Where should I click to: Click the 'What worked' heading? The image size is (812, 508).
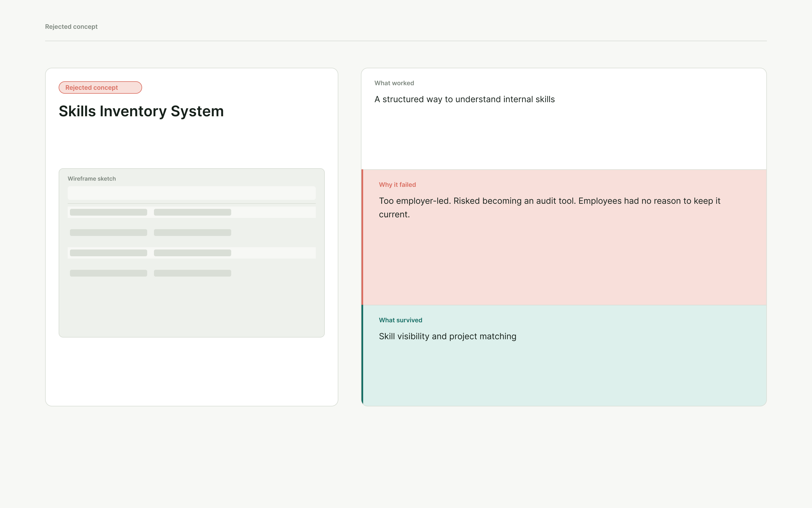pos(394,83)
